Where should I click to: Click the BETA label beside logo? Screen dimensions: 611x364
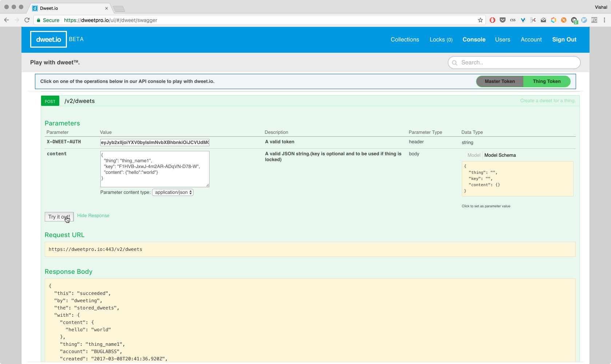[x=76, y=39]
